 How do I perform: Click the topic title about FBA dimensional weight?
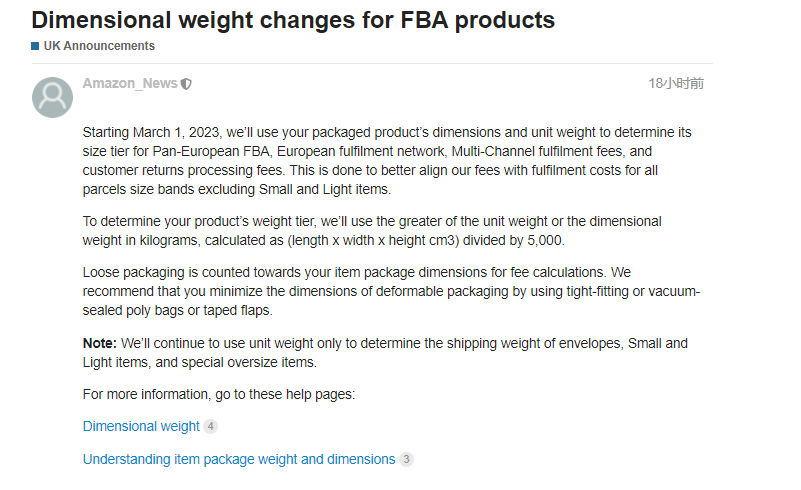293,19
